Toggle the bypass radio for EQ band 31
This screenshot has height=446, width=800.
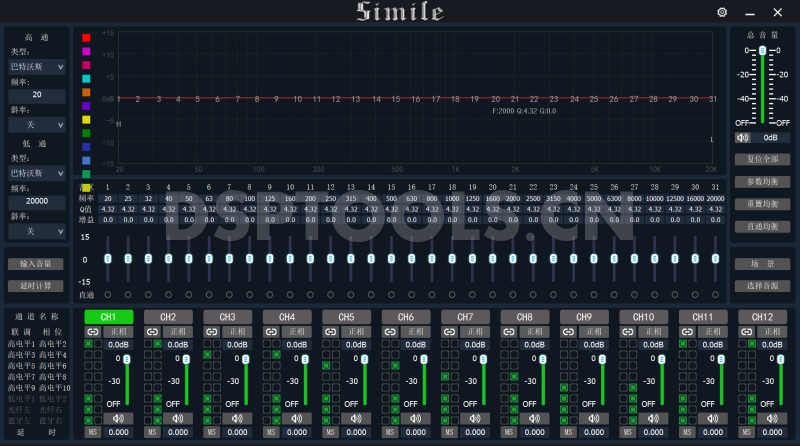(x=713, y=295)
